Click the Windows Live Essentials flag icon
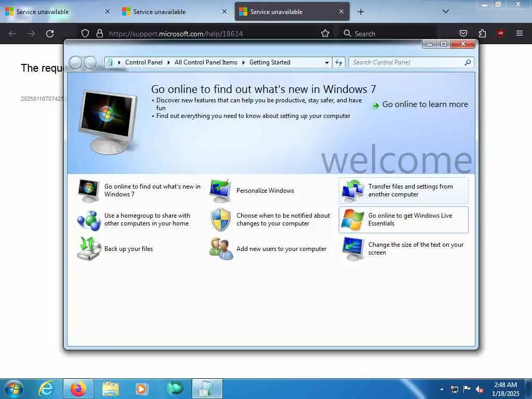The image size is (532, 399). 353,220
